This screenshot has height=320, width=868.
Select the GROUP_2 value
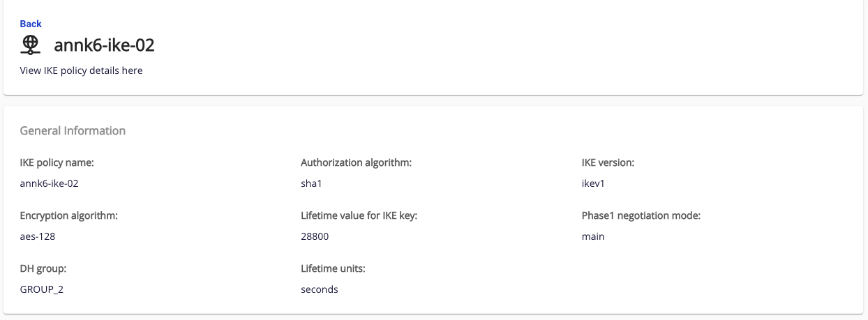coord(42,289)
